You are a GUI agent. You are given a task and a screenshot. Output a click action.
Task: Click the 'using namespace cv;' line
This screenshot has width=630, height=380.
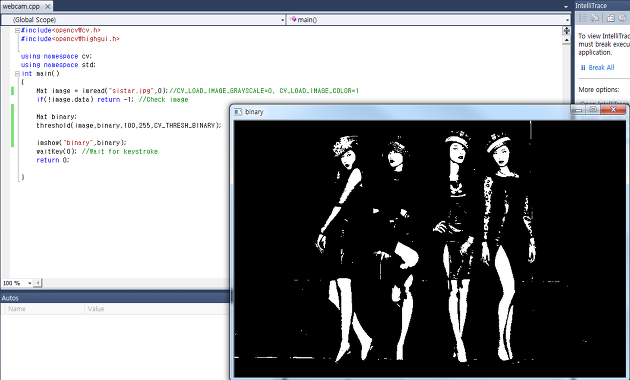56,56
